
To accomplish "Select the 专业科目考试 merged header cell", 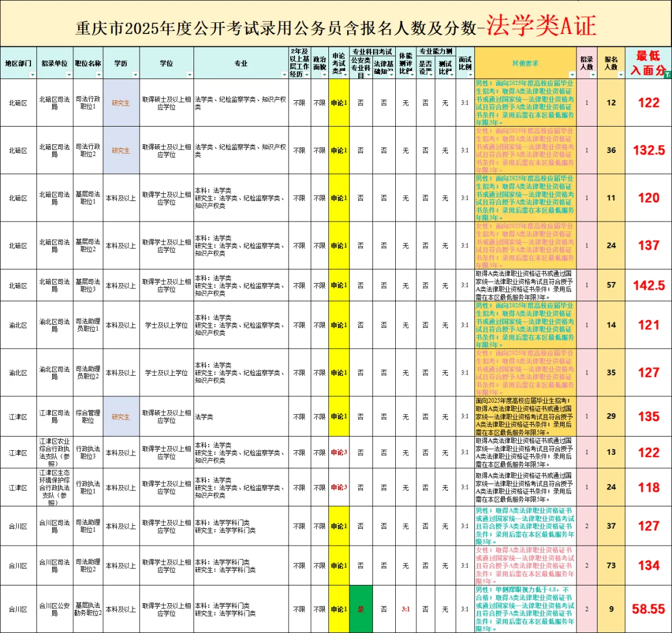I will 372,52.
